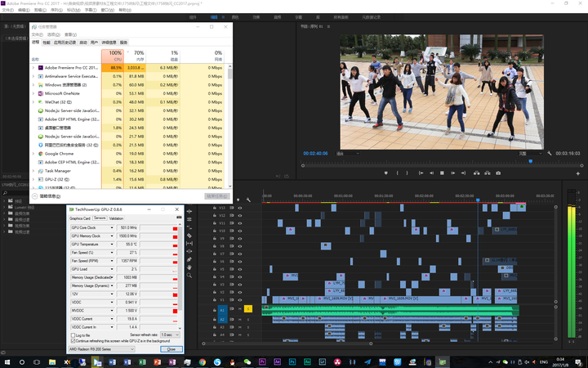This screenshot has width=588, height=368.
Task: Click the 结束任务 button in Task Manager
Action: 216,196
